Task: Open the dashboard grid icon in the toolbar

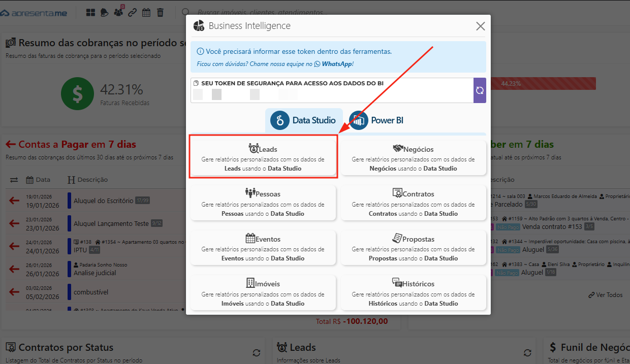Action: (x=90, y=13)
